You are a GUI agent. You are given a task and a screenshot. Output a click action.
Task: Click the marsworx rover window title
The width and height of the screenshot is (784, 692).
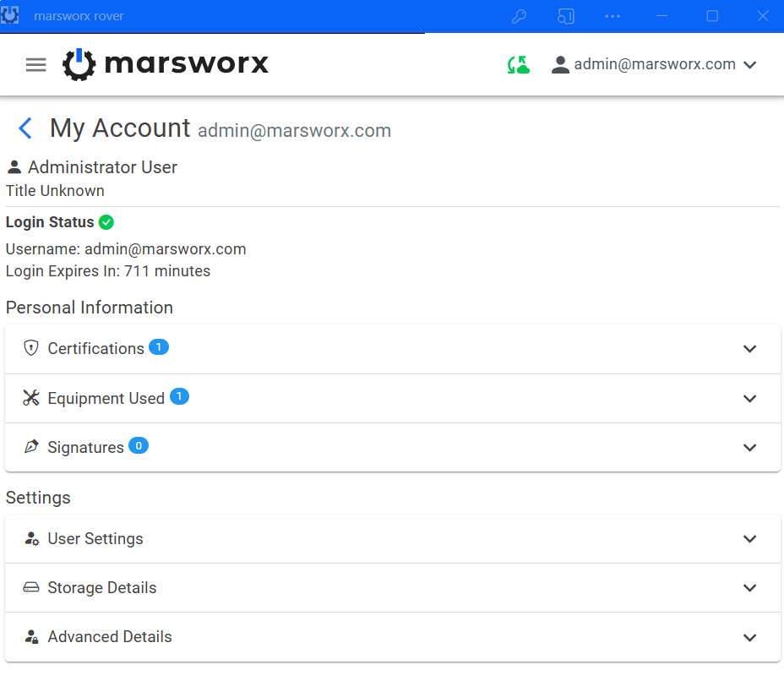pyautogui.click(x=79, y=16)
